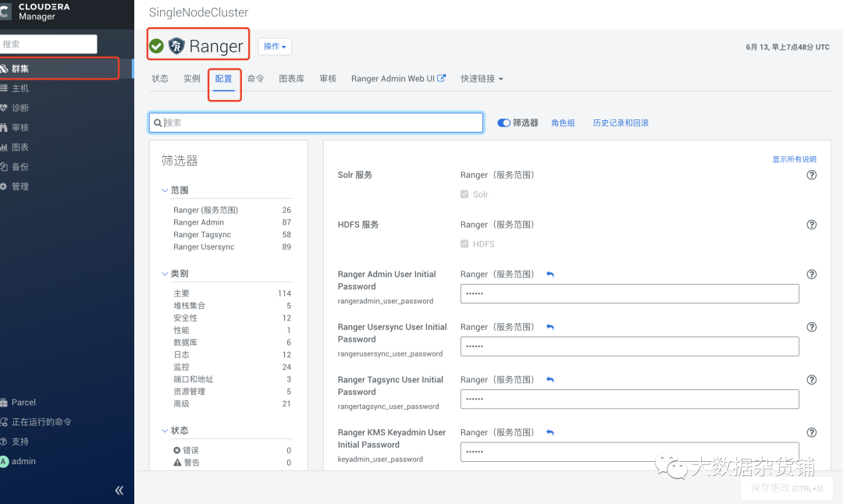This screenshot has height=504, width=843.
Task: Click 显示所有说明 (Show All Descriptions)
Action: coord(794,160)
